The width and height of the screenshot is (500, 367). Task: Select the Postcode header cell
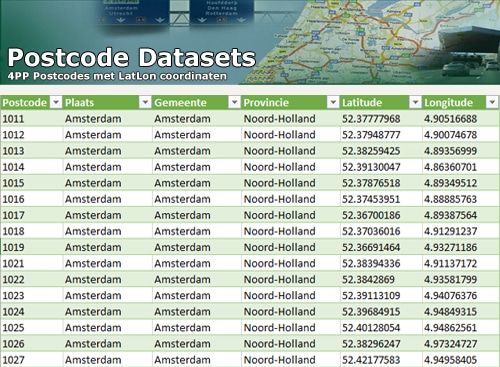(31, 102)
